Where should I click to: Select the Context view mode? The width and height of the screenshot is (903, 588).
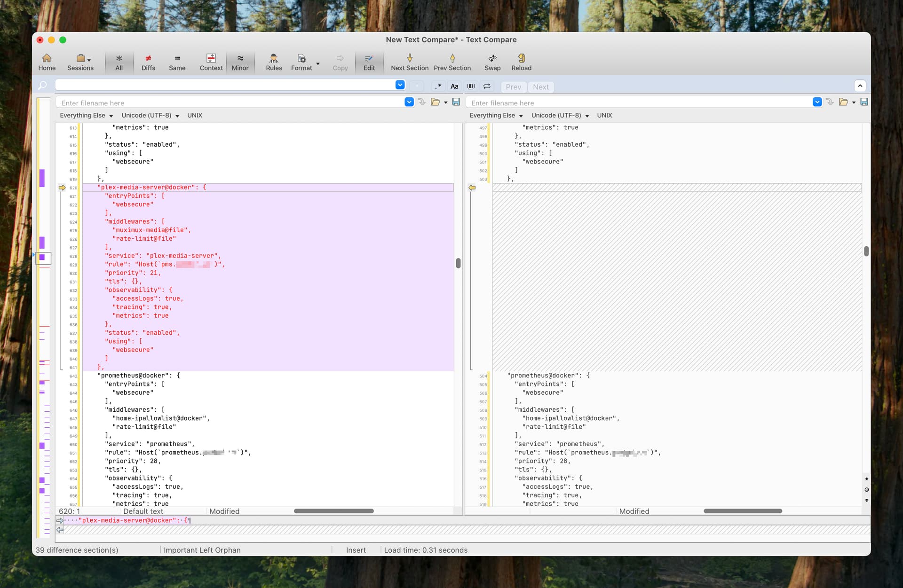[x=211, y=62]
